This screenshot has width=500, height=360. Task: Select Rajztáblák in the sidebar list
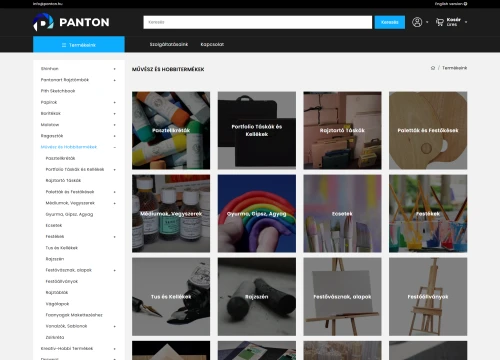[57, 293]
